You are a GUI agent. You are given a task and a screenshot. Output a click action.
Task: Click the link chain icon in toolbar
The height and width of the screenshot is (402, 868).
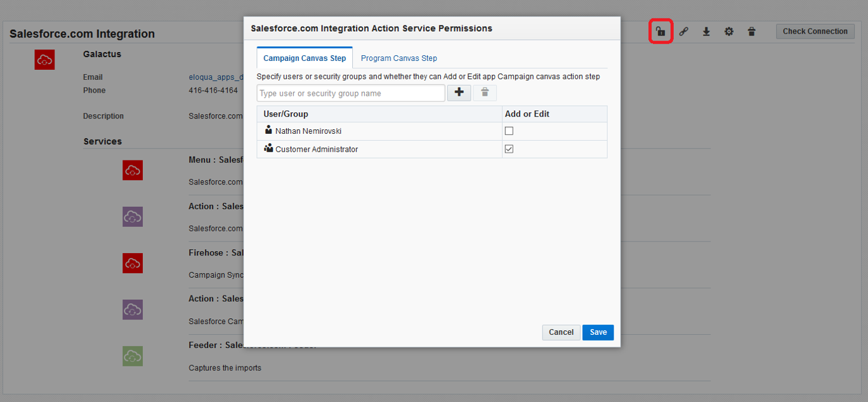[x=683, y=32]
